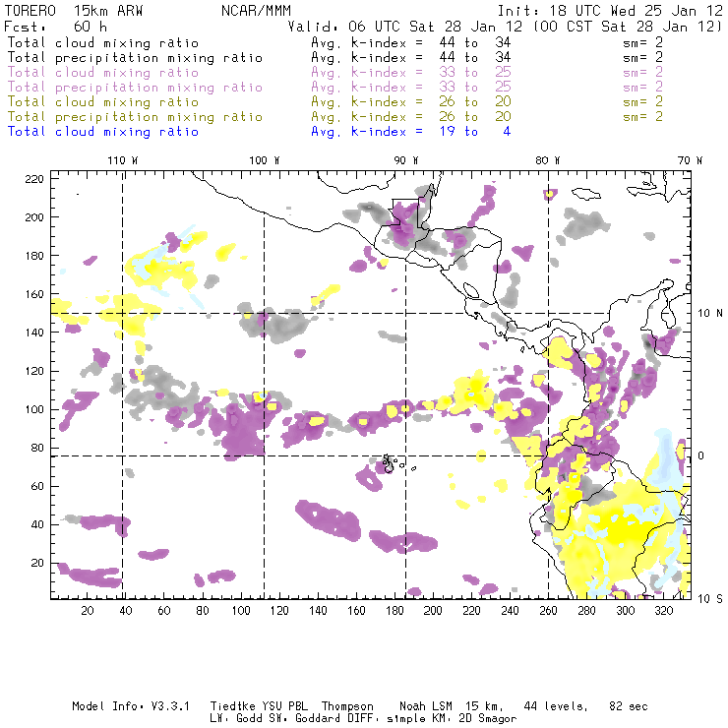Image resolution: width=728 pixels, height=728 pixels.
Task: Click the 110 W longitude label
Action: [123, 160]
